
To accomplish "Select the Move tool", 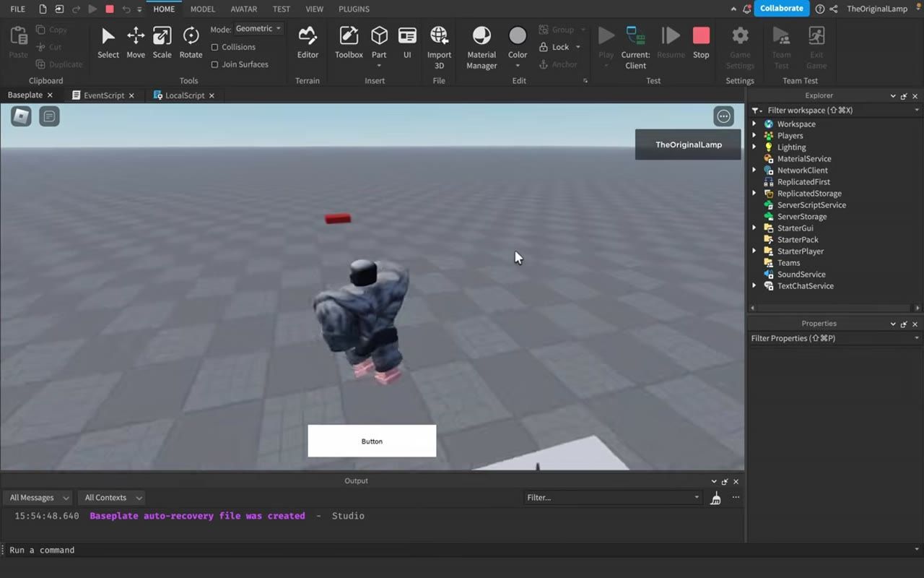I will pos(136,43).
